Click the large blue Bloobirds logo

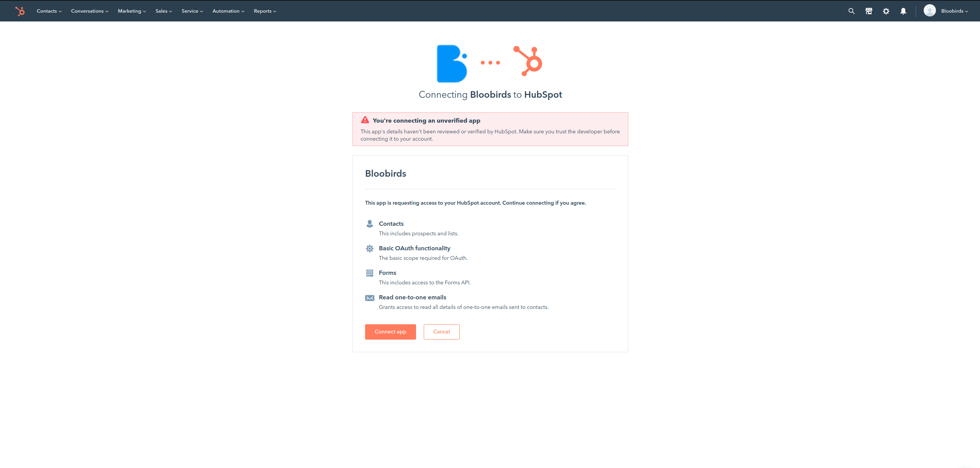(452, 64)
